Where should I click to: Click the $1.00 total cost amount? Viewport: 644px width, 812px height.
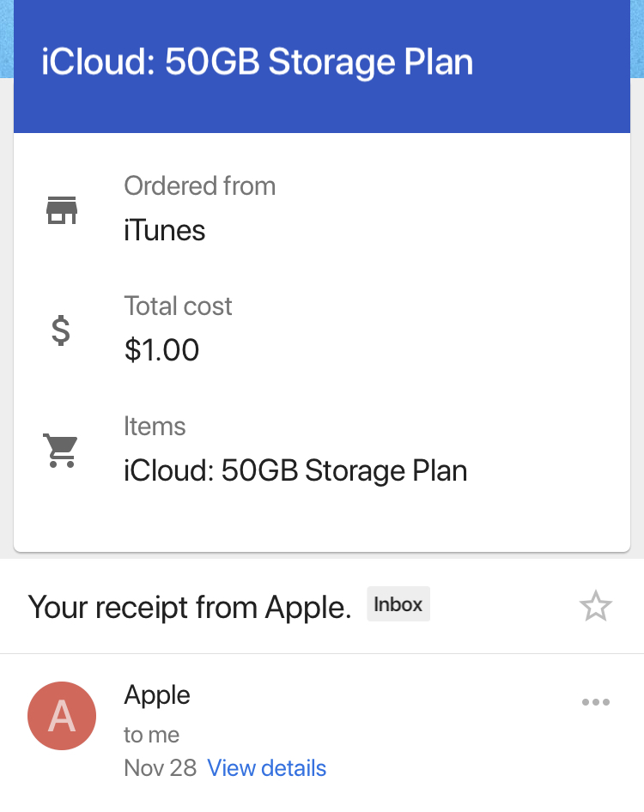click(x=161, y=350)
